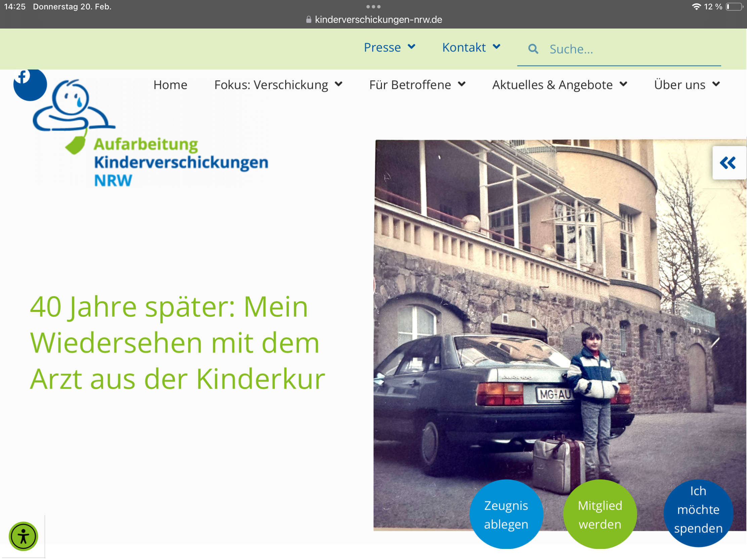Click the search magnifier icon

533,49
